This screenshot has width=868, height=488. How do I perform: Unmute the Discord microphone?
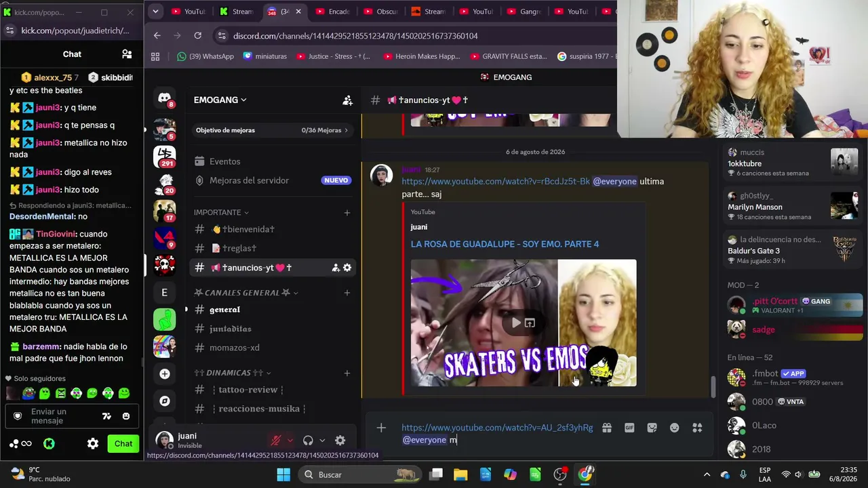(x=275, y=441)
